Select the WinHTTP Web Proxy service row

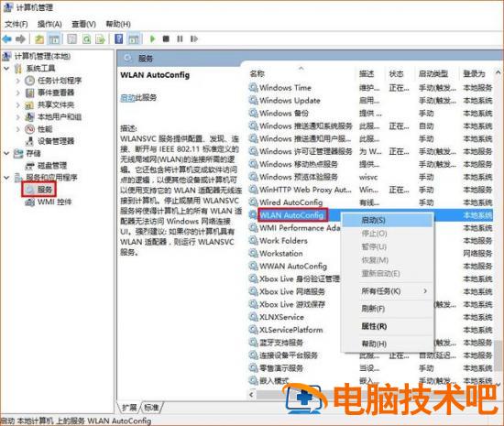click(x=370, y=190)
